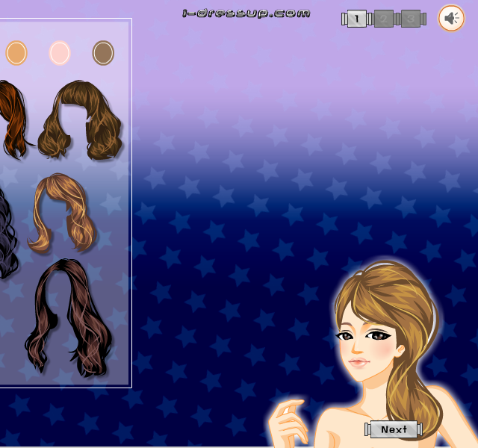Go to step 1 tab
This screenshot has height=448, width=478.
click(357, 19)
